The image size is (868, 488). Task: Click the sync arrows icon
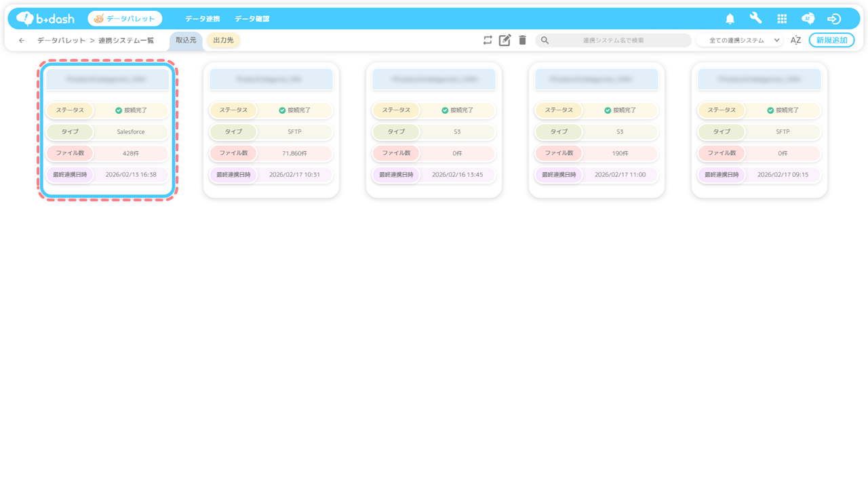coord(488,40)
